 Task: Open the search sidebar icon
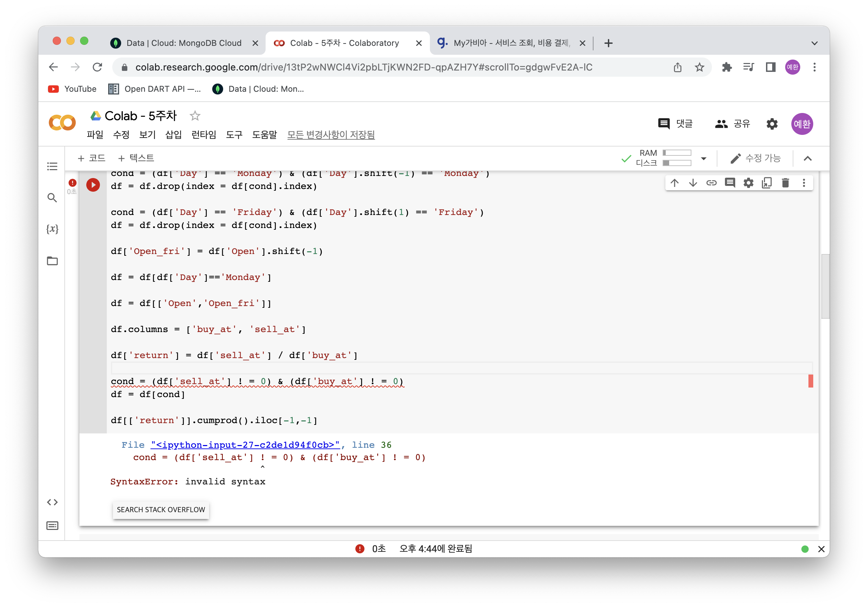(x=52, y=198)
